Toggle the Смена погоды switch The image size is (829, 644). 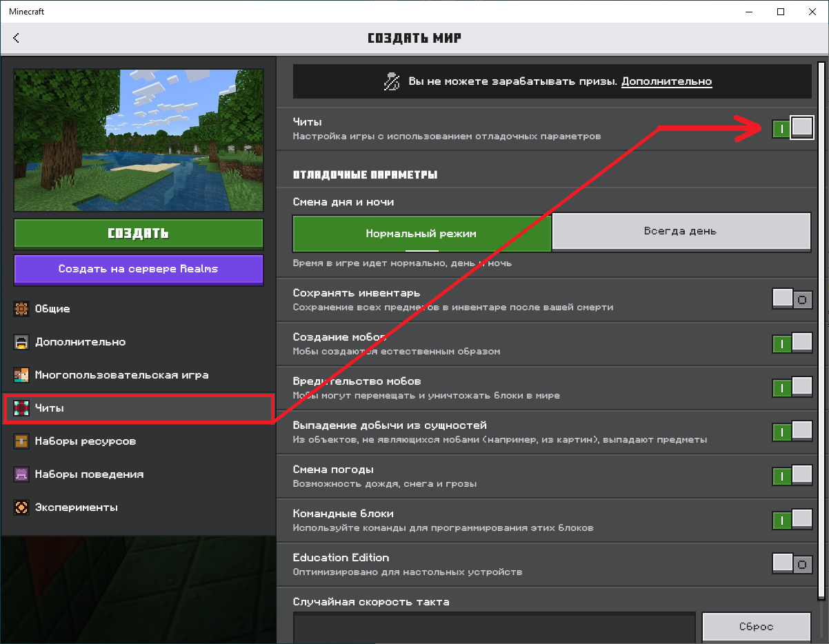792,476
